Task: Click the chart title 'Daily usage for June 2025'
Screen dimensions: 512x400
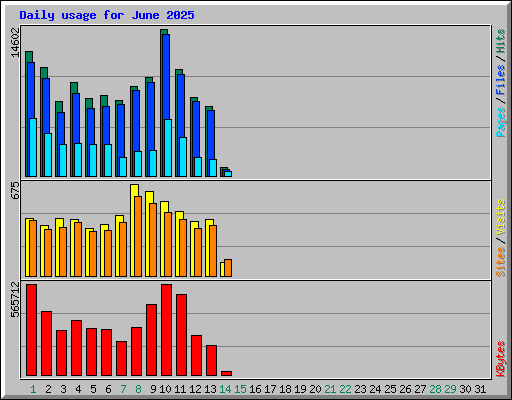Action: click(x=107, y=15)
